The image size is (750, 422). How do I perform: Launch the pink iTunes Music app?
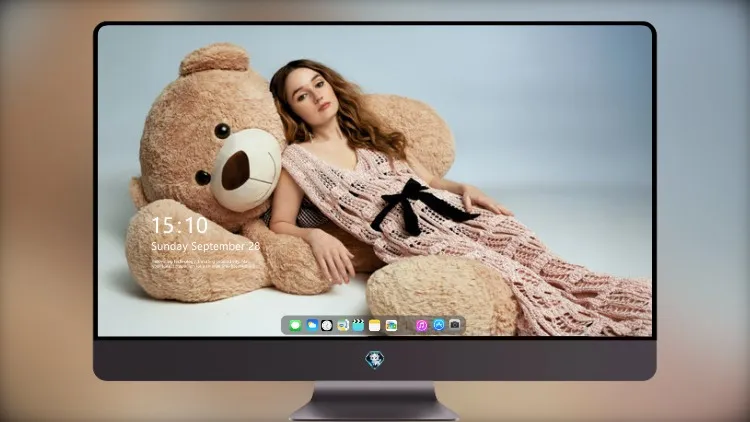click(421, 326)
